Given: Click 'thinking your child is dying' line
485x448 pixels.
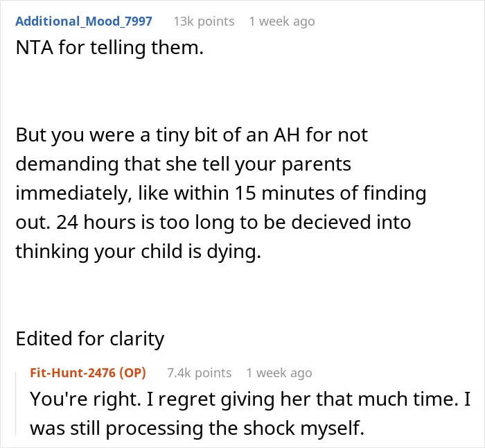Looking at the screenshot, I should pos(139,251).
